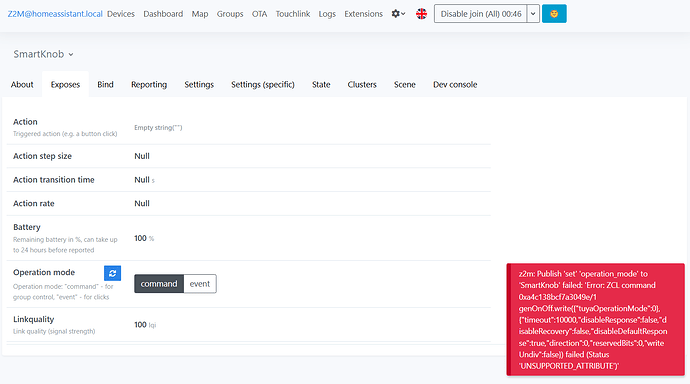Select the 'command' operation mode

tap(159, 284)
